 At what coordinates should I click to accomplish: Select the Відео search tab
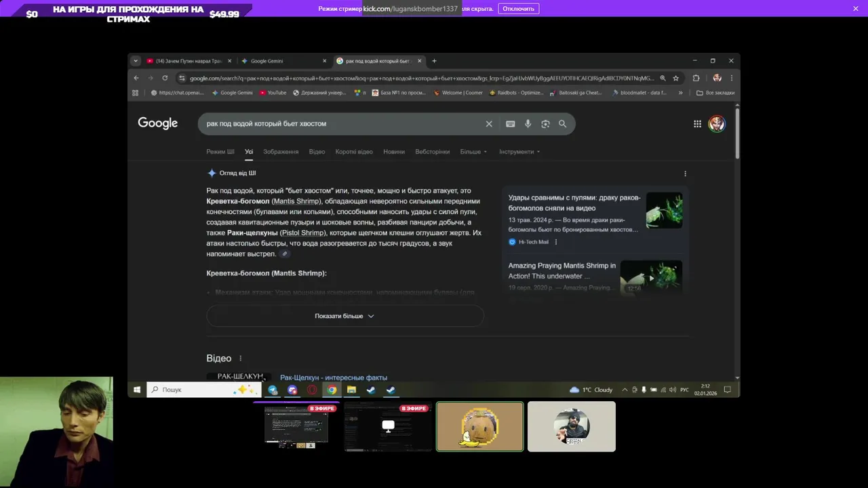coord(317,152)
